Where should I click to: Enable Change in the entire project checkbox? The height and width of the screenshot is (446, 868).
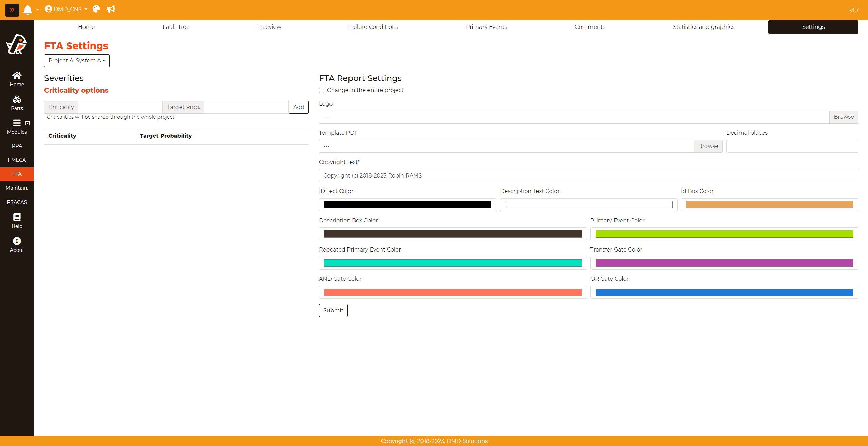(x=322, y=90)
